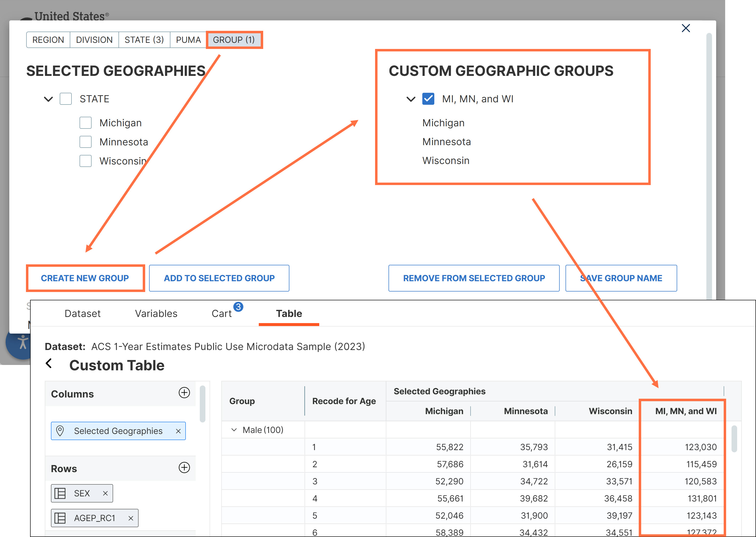This screenshot has width=756, height=537.
Task: Remove SEX row variable with X
Action: click(x=105, y=493)
